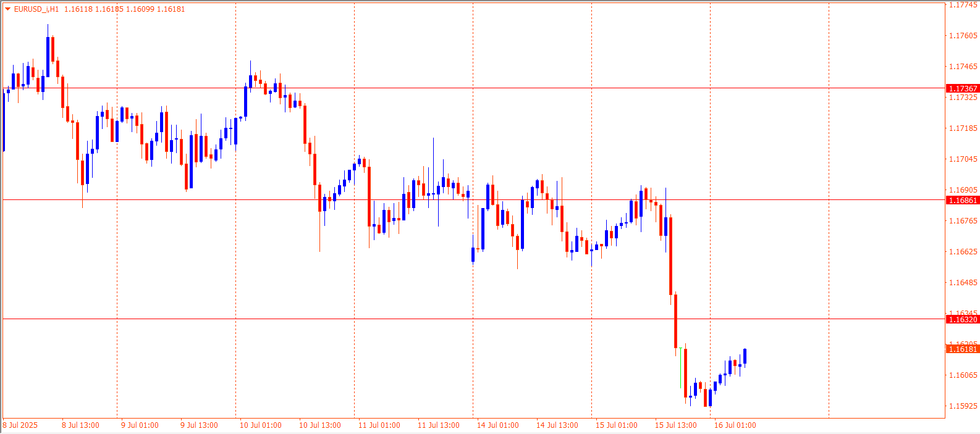This screenshot has width=980, height=434.
Task: Click the 1.15925 price scale label
Action: pyautogui.click(x=963, y=406)
